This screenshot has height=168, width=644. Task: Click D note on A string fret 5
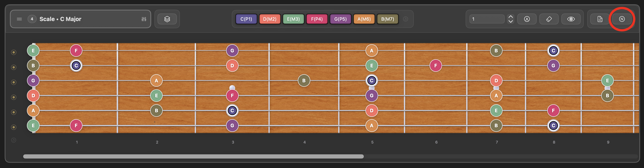pyautogui.click(x=372, y=111)
